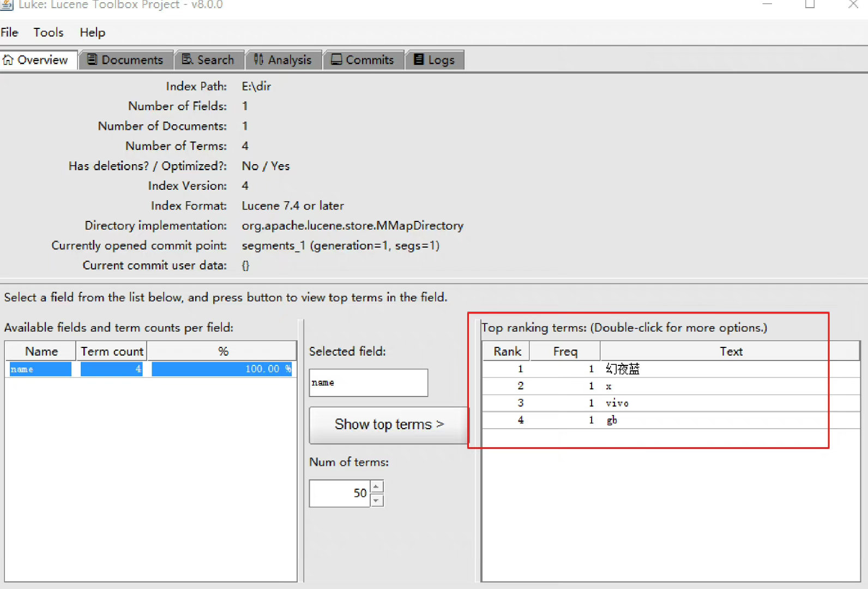Minimize the Luke window
This screenshot has height=589, width=868.
767,4
